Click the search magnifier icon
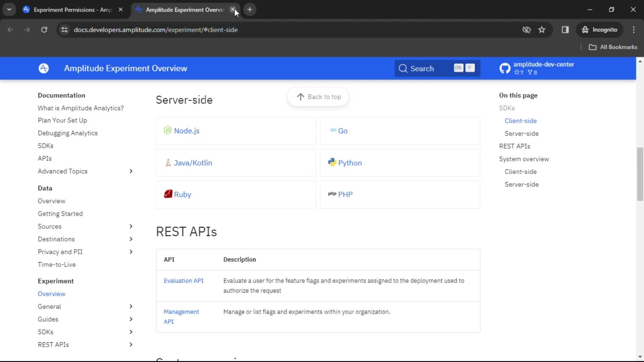This screenshot has height=362, width=644. tap(403, 68)
